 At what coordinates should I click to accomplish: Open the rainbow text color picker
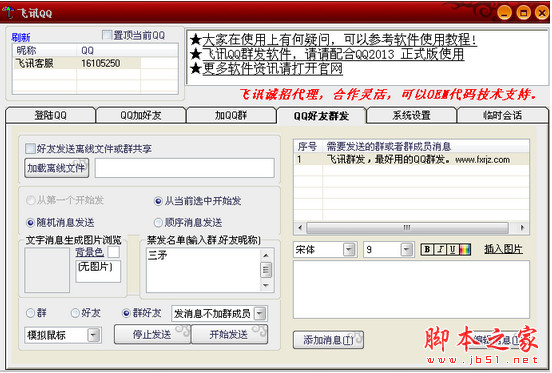pos(465,250)
